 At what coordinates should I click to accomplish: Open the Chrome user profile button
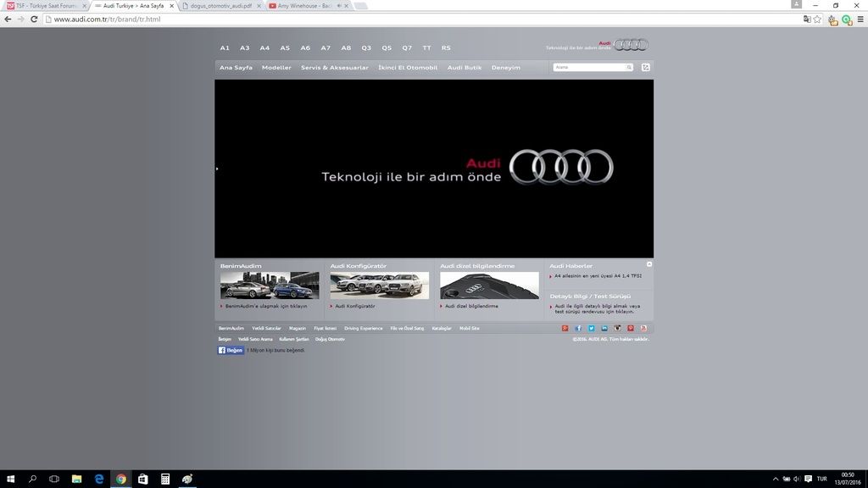pyautogui.click(x=796, y=4)
